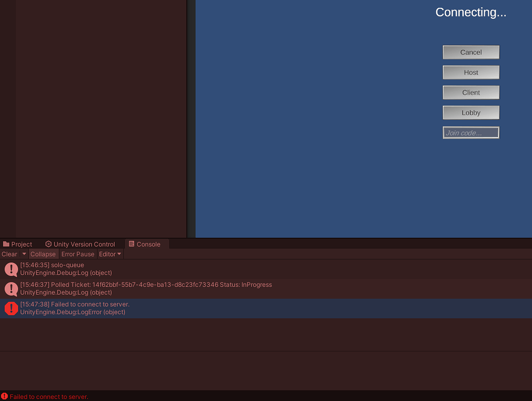Viewport: 532px width, 401px height.
Task: Open the Editor dropdown menu
Action: (110, 254)
